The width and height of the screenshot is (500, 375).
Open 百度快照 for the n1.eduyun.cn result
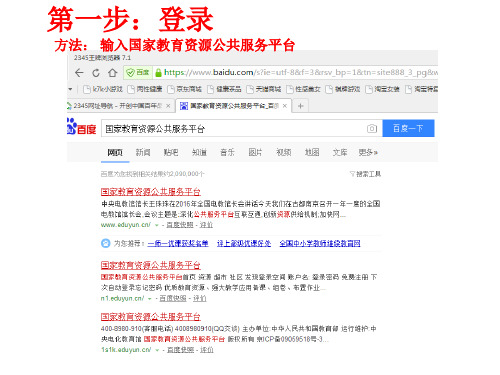(x=173, y=298)
